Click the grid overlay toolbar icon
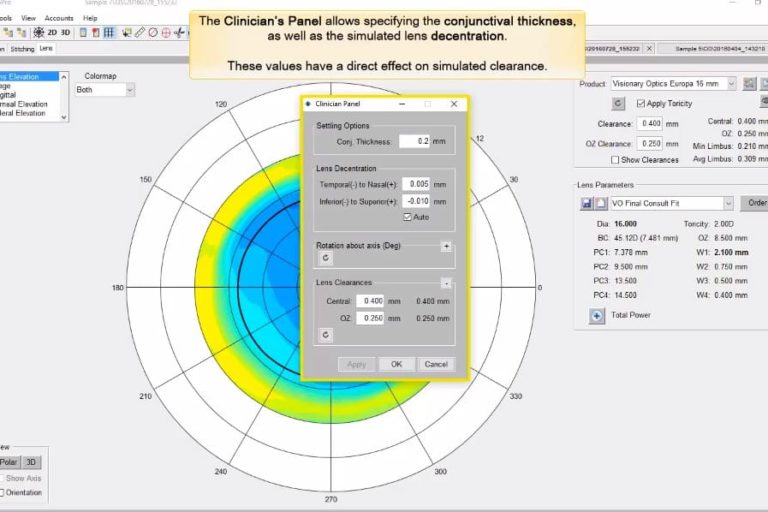Viewport: 768px width, 512px height. 109,32
